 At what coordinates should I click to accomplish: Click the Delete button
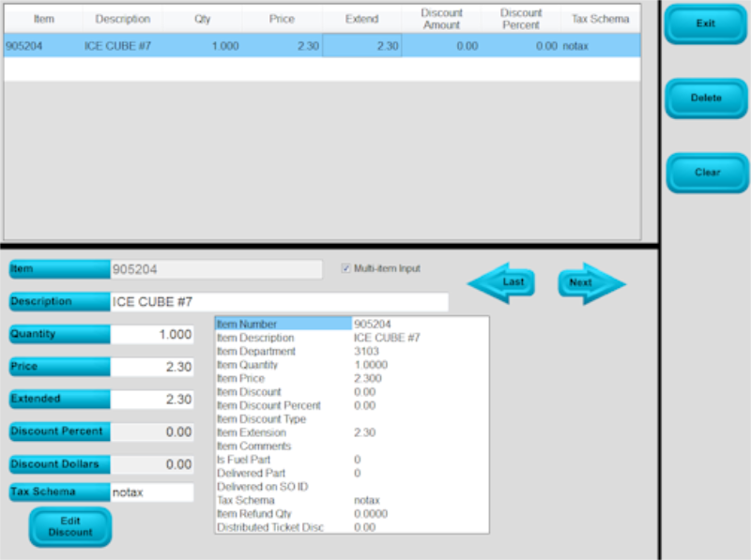pos(705,98)
